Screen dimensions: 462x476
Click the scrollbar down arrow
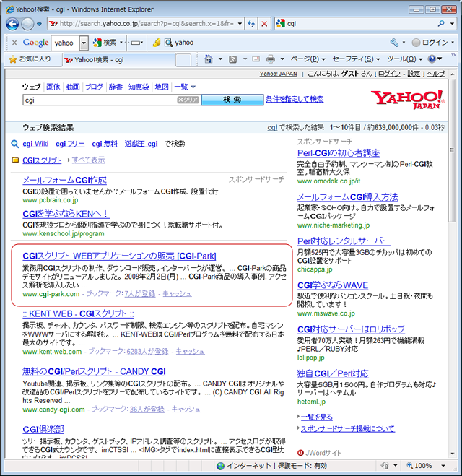tap(453, 454)
